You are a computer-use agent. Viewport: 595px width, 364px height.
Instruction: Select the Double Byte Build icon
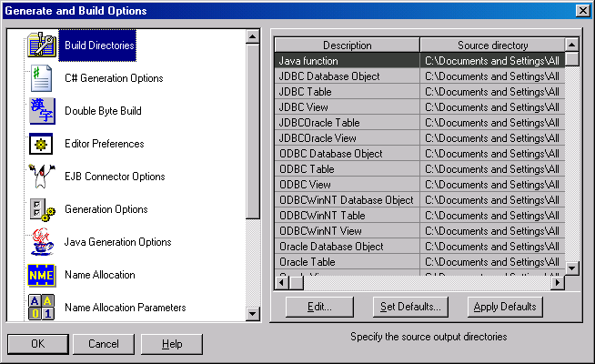point(42,110)
